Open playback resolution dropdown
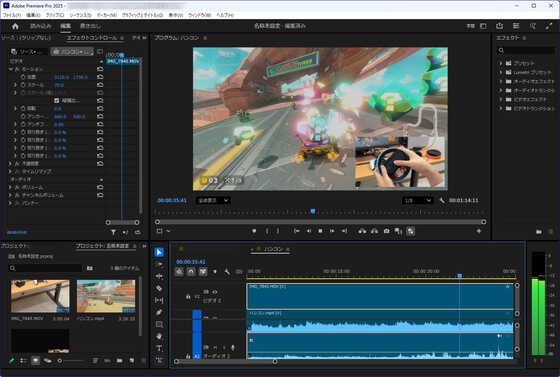This screenshot has width=560, height=377. point(418,201)
